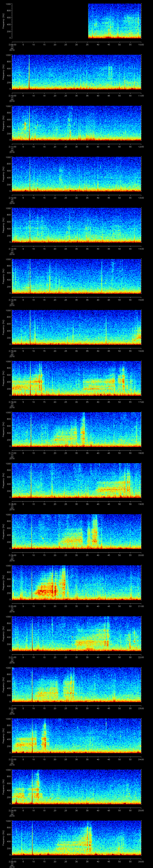Viewport: 153px width, 868px height.
Task: Click the "2:09:00" start time label
Action: click(12, 44)
